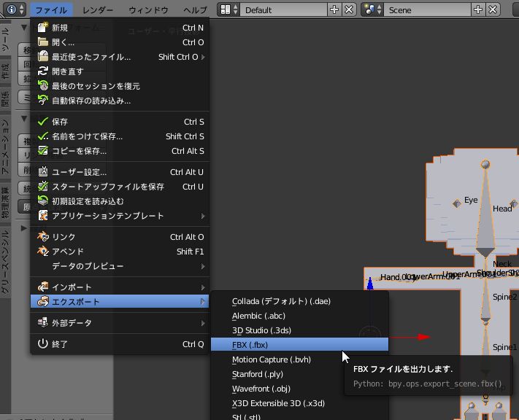Viewport: 519px width, 420px height.
Task: Click the Save Copy (コピーを保存) icon
Action: (x=42, y=151)
